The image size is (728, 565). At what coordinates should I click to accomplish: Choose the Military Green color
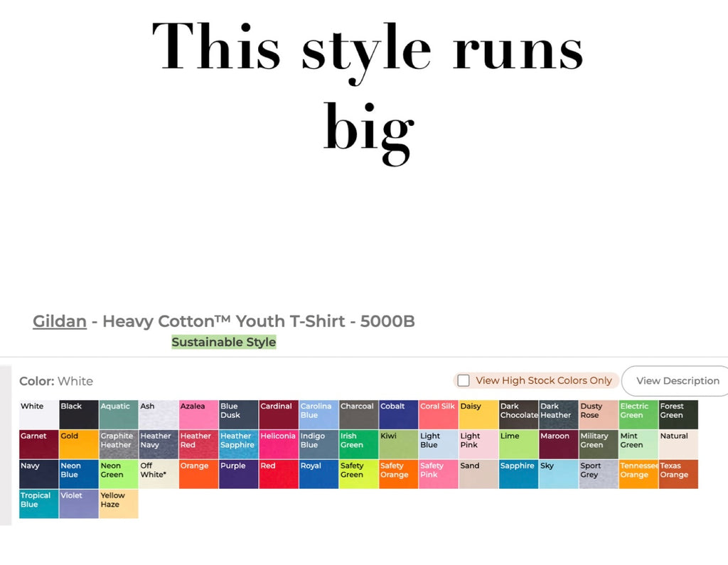(x=599, y=444)
